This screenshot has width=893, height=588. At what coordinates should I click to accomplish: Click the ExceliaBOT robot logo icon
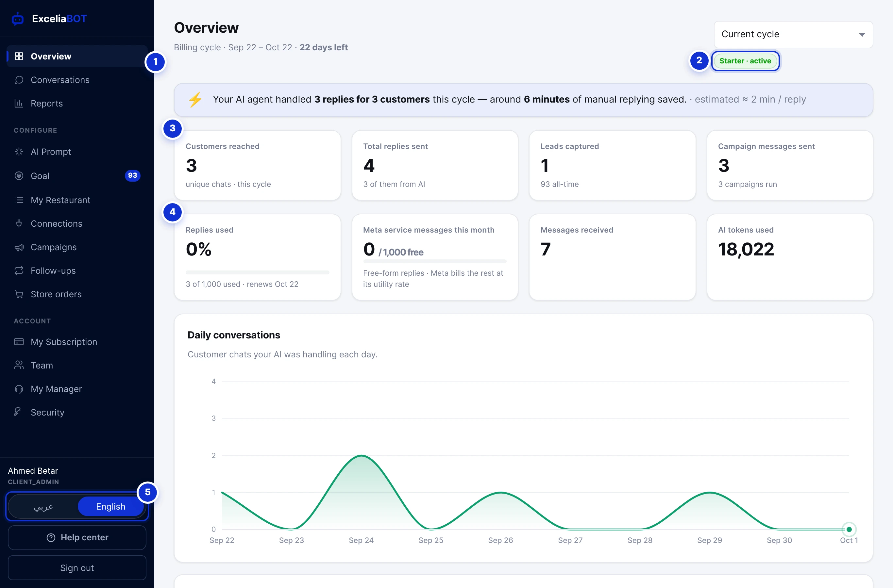pos(18,19)
